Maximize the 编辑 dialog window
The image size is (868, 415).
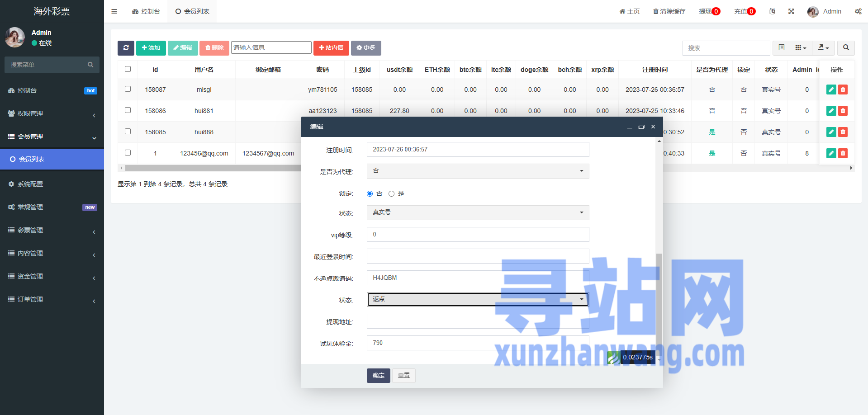coord(641,127)
